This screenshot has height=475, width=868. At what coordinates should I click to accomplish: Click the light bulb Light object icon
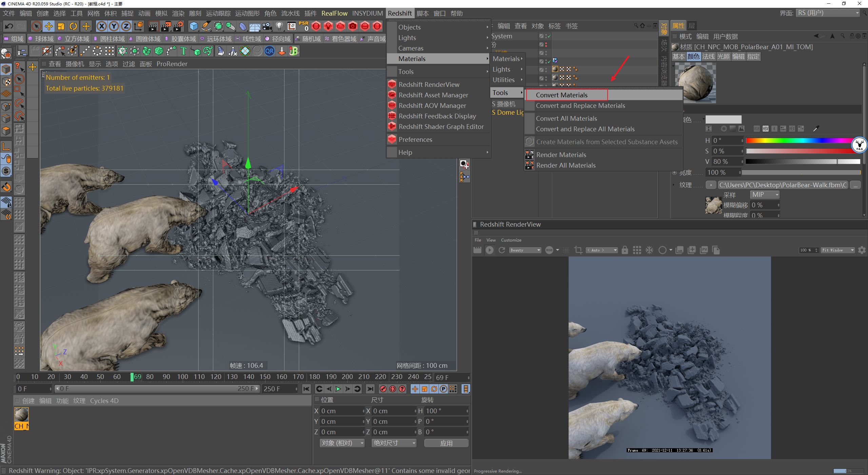[279, 26]
